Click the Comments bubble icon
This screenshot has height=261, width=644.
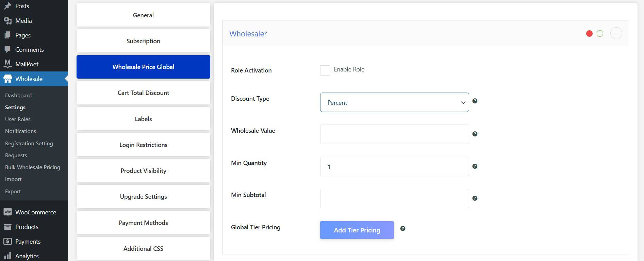7,49
